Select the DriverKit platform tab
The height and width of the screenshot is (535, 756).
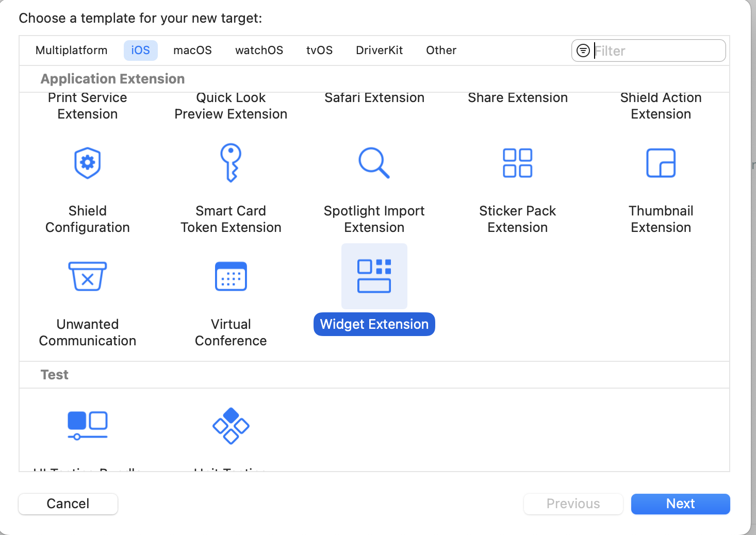(379, 50)
